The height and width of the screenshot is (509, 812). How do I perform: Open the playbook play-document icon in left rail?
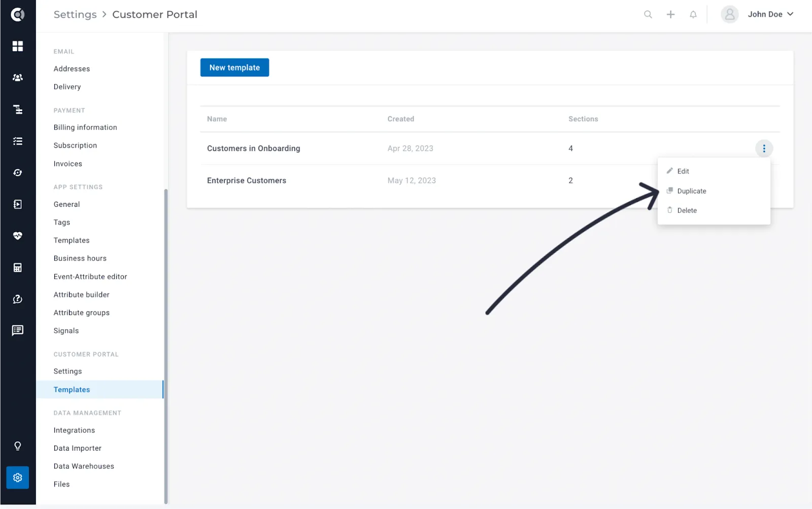pos(18,204)
